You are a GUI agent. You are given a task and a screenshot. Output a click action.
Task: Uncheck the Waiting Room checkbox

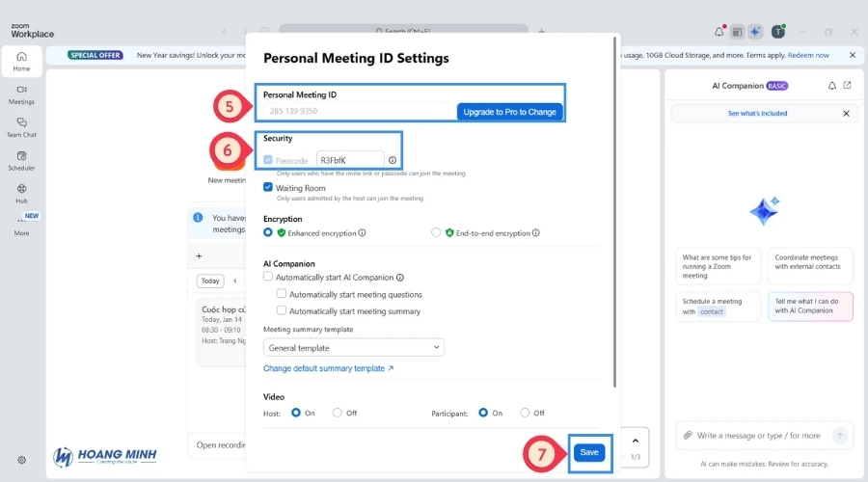pos(268,187)
